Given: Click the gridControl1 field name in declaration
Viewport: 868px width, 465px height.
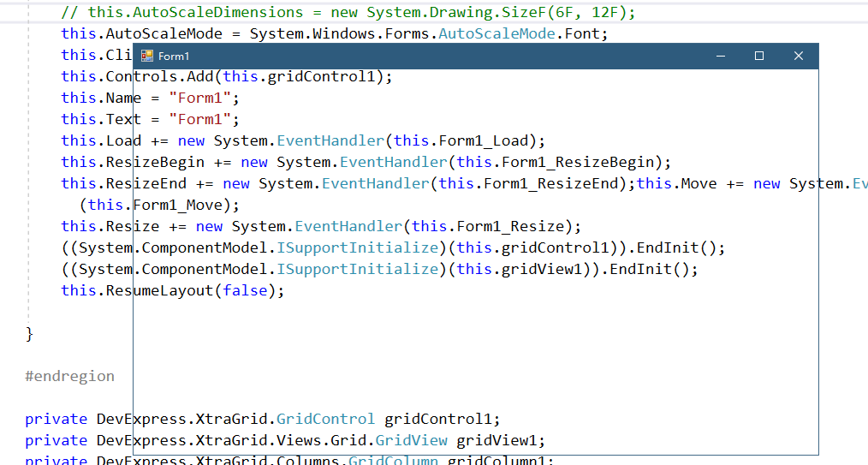Looking at the screenshot, I should coord(442,419).
